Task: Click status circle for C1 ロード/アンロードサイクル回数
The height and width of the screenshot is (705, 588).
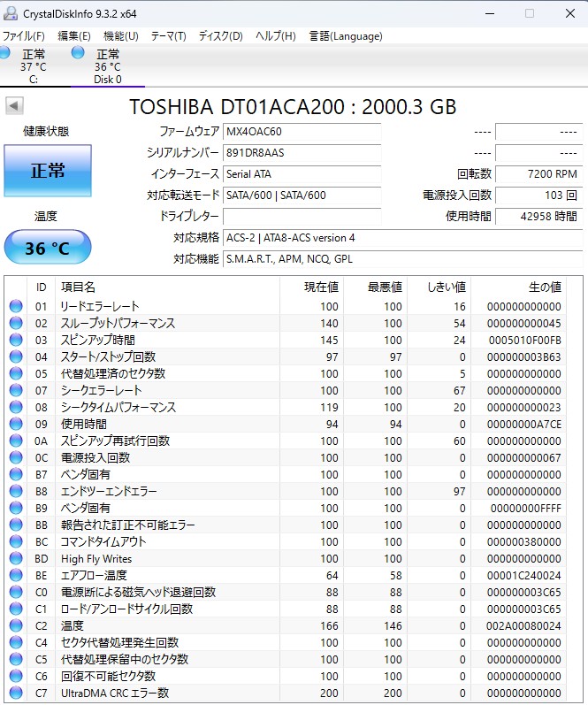Action: 16,609
